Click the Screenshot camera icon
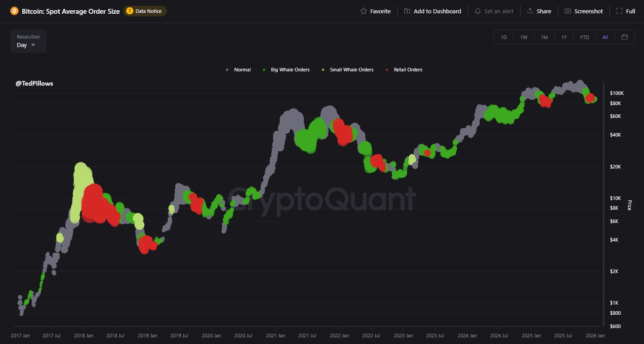644x344 pixels. pyautogui.click(x=568, y=11)
